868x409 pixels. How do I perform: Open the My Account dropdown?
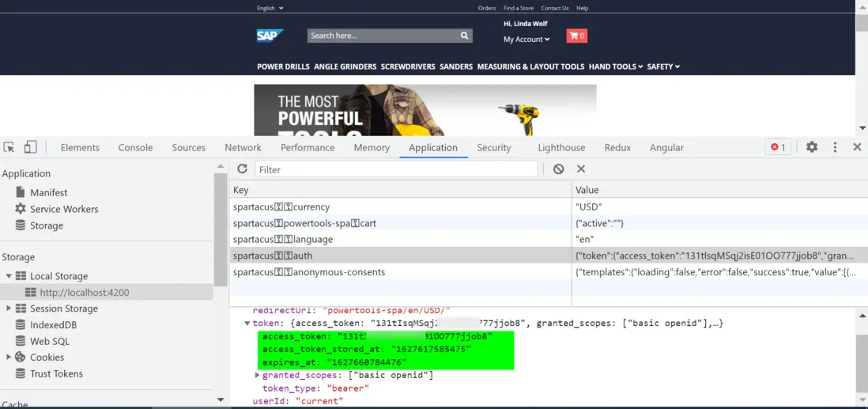pos(526,40)
